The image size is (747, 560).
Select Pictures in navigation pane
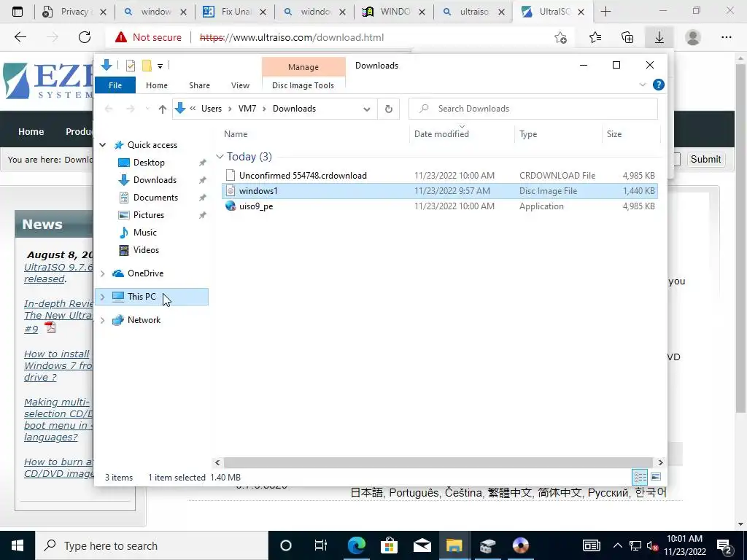click(149, 215)
